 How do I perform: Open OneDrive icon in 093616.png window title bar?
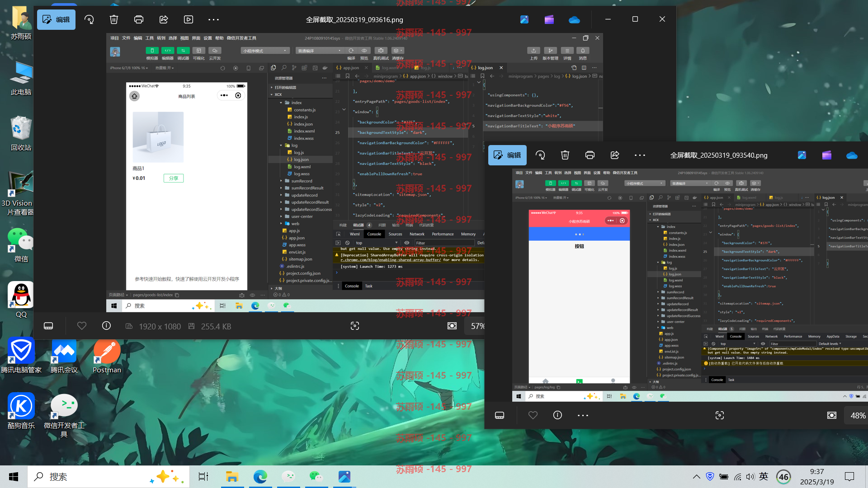(x=574, y=19)
